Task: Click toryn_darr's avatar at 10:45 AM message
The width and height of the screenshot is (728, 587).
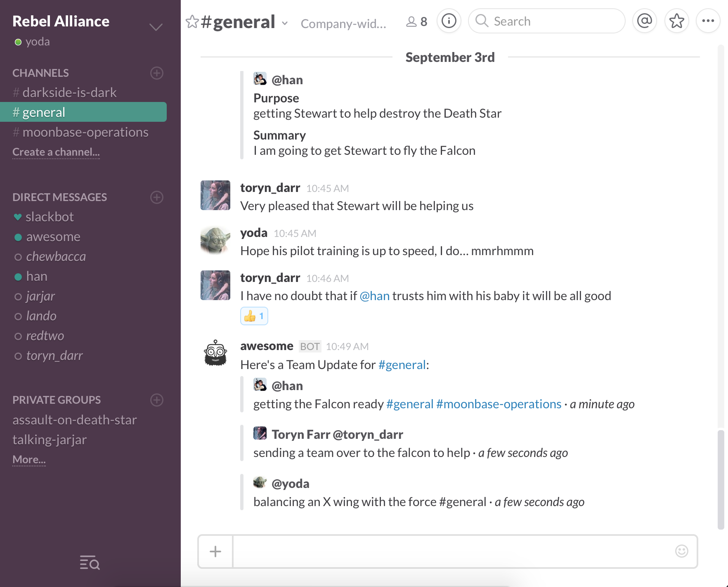Action: point(215,195)
